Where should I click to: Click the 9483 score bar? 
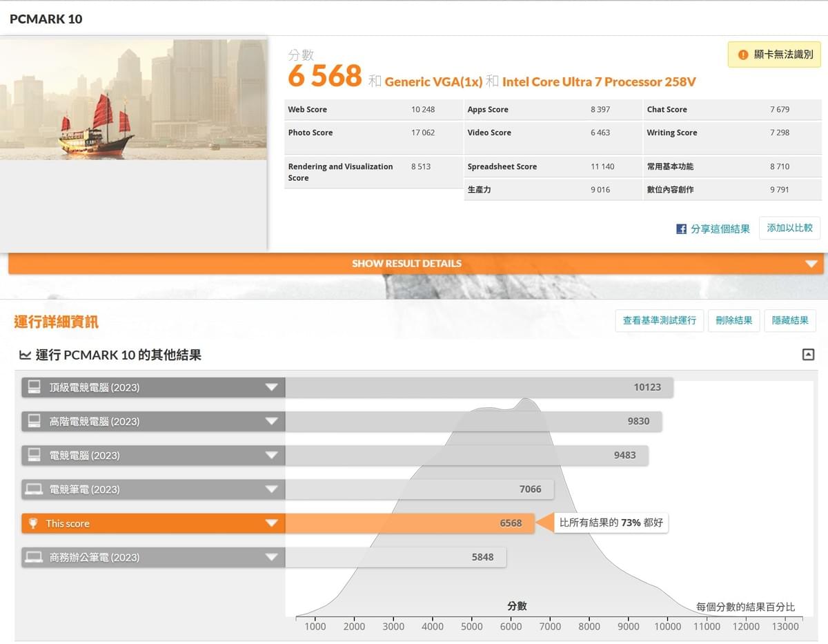[466, 455]
